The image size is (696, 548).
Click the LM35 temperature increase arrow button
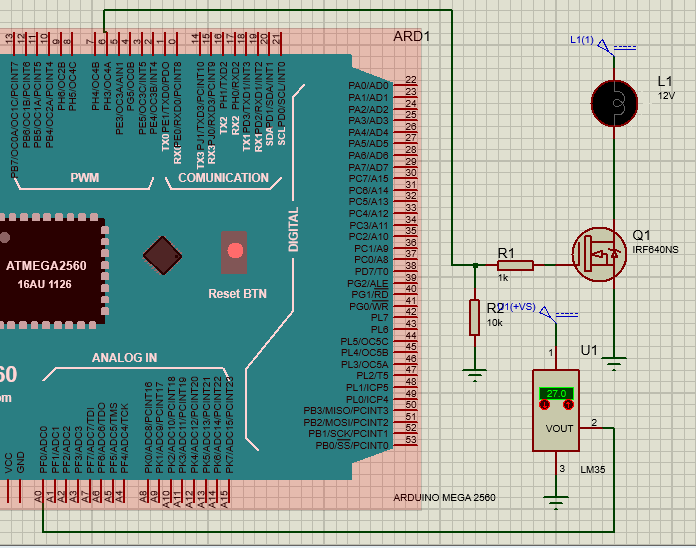click(568, 405)
